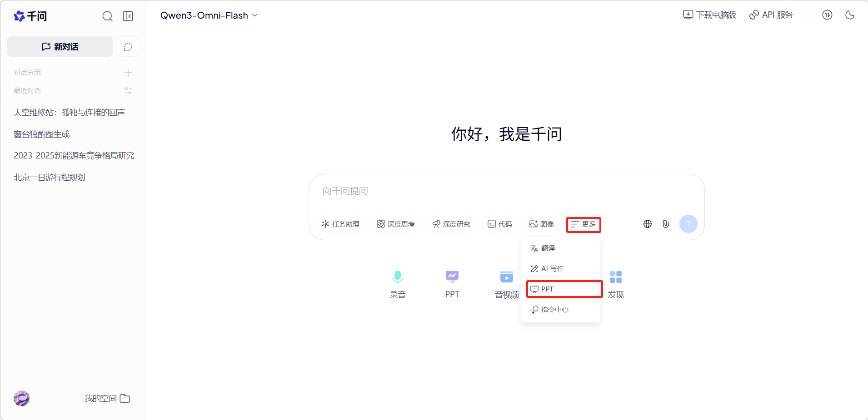Click the send arrow button

click(x=688, y=224)
